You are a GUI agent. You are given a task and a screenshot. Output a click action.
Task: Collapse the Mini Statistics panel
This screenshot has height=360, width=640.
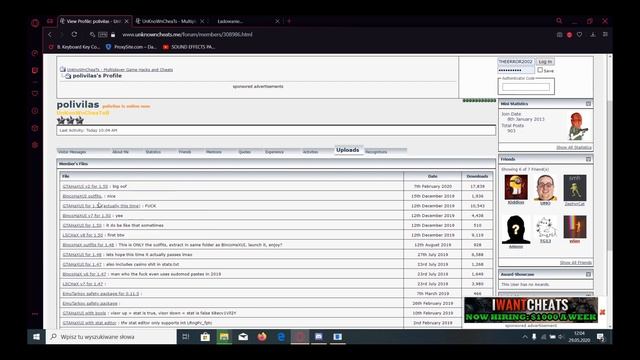click(x=588, y=104)
